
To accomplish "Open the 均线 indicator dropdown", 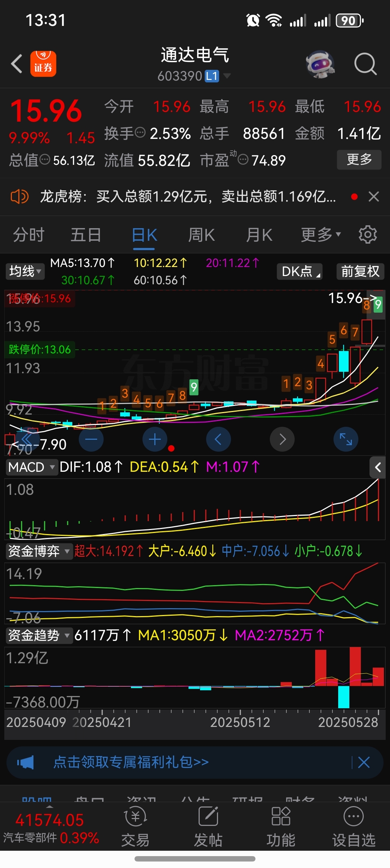I will click(x=25, y=271).
